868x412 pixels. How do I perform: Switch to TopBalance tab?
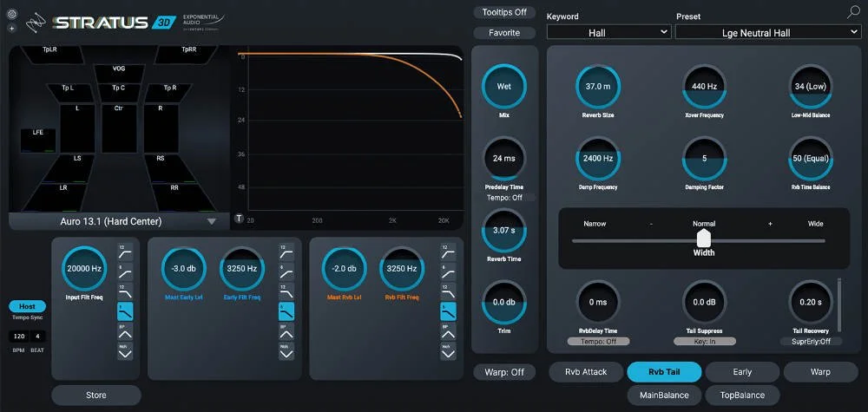tap(742, 396)
